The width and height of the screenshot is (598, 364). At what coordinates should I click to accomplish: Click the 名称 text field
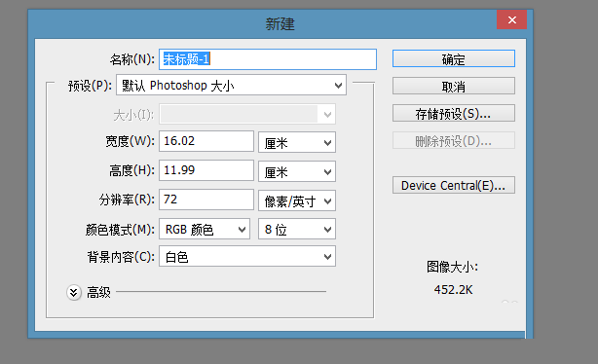click(x=268, y=59)
